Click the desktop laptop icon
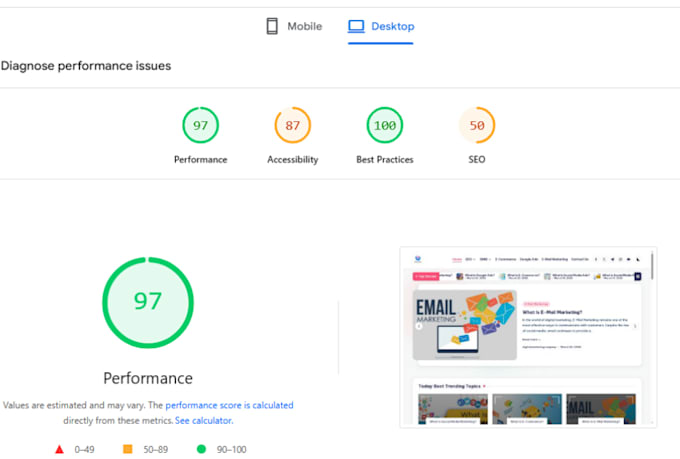The image size is (680, 459). pos(356,26)
